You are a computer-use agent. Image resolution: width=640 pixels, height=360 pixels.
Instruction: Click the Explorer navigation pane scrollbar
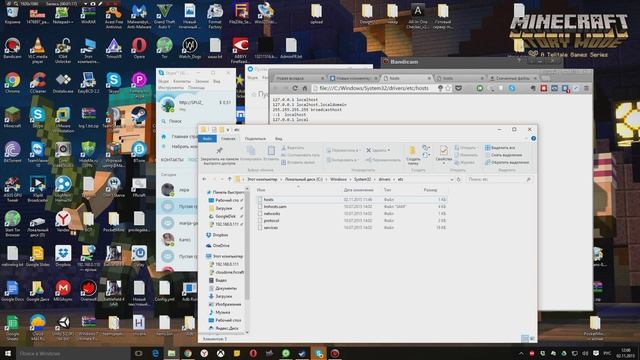[x=247, y=245]
